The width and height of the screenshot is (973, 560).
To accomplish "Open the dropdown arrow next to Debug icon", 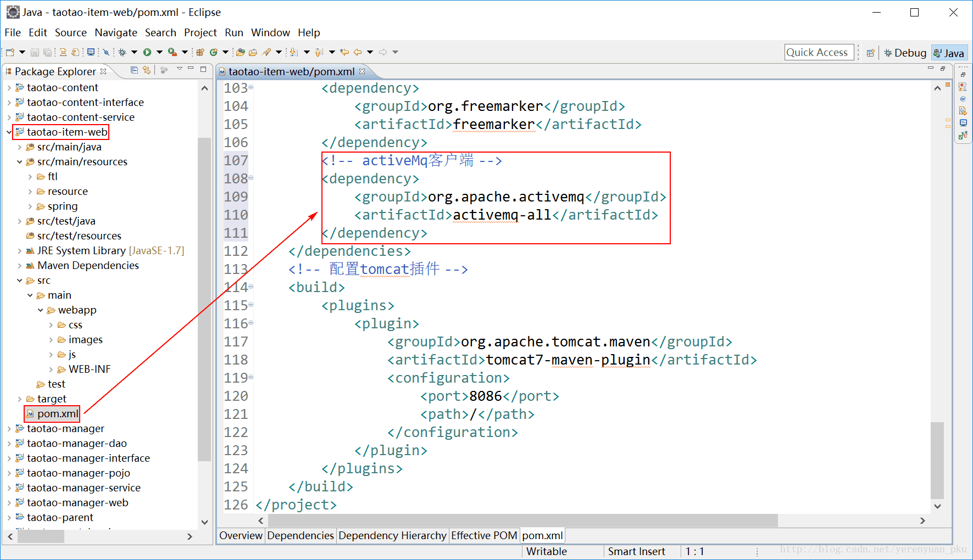I will [134, 52].
